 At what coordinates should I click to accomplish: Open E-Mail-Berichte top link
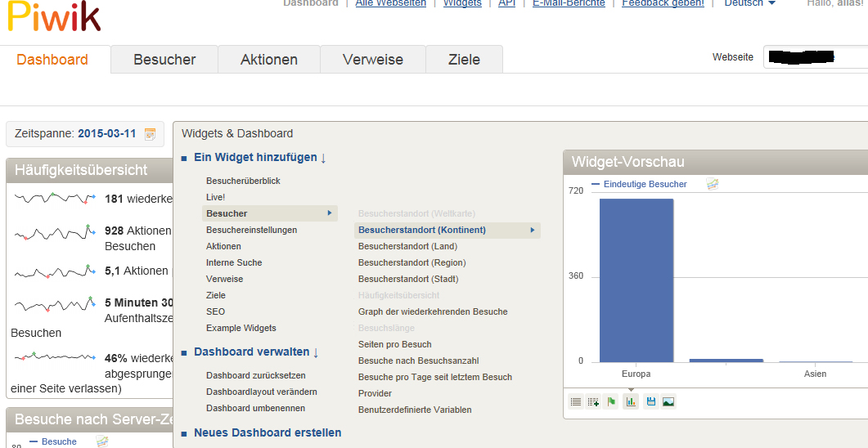[569, 3]
